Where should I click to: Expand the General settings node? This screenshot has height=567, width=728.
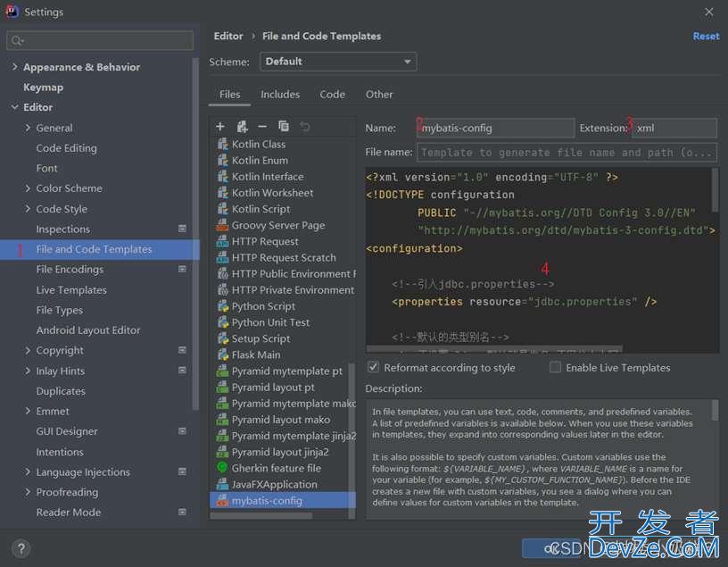(28, 128)
